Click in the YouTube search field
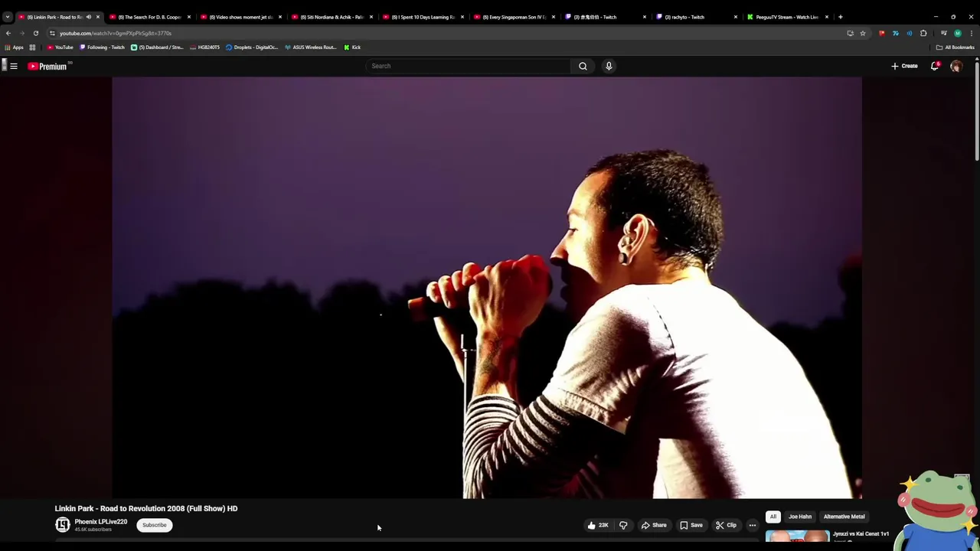The image size is (980, 551). click(469, 66)
